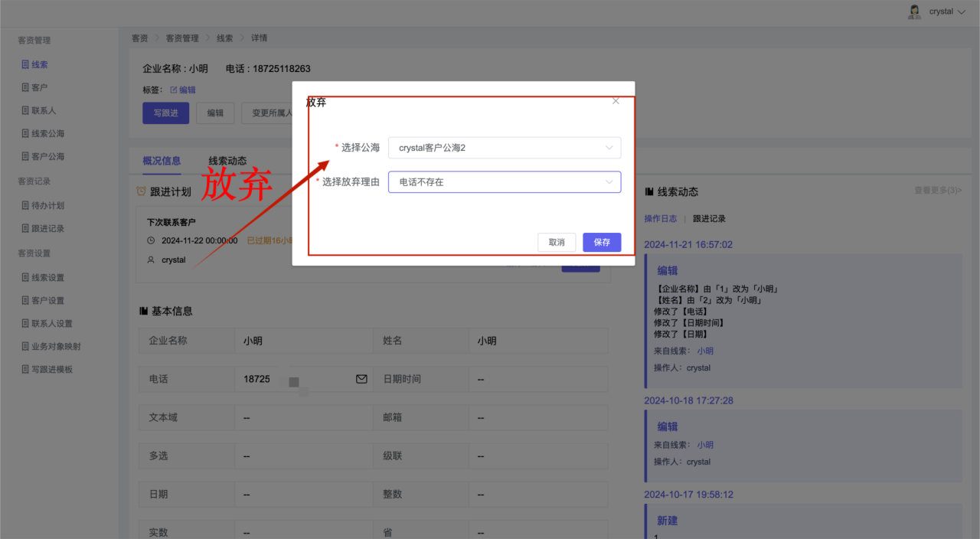The height and width of the screenshot is (539, 980).
Task: Click the crystal user avatar icon
Action: (x=914, y=11)
